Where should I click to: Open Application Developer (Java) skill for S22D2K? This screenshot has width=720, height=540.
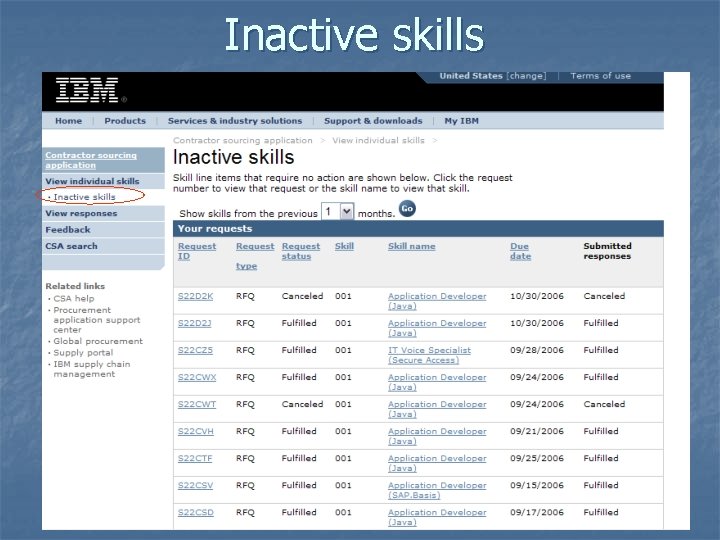click(437, 301)
